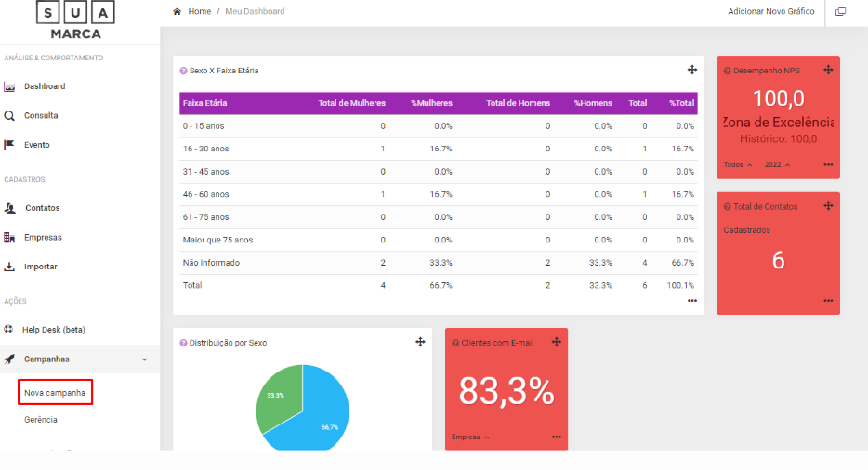868x470 pixels.
Task: Click the Importar download icon
Action: pyautogui.click(x=9, y=267)
